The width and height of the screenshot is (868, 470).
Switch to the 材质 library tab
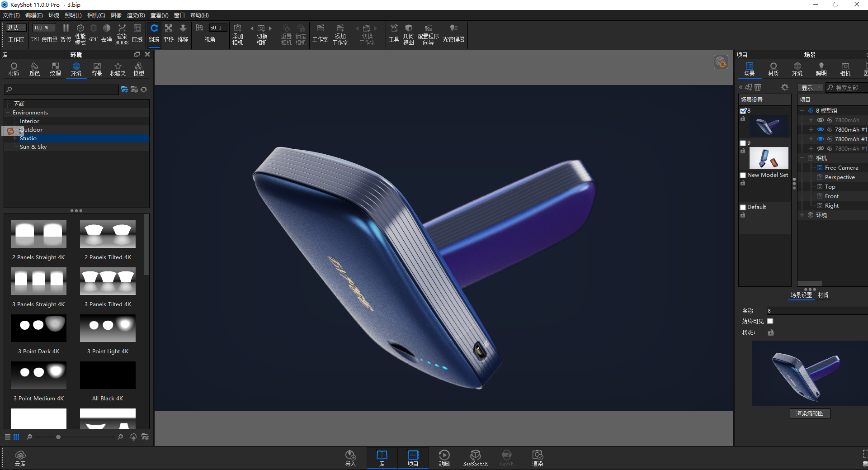point(14,69)
